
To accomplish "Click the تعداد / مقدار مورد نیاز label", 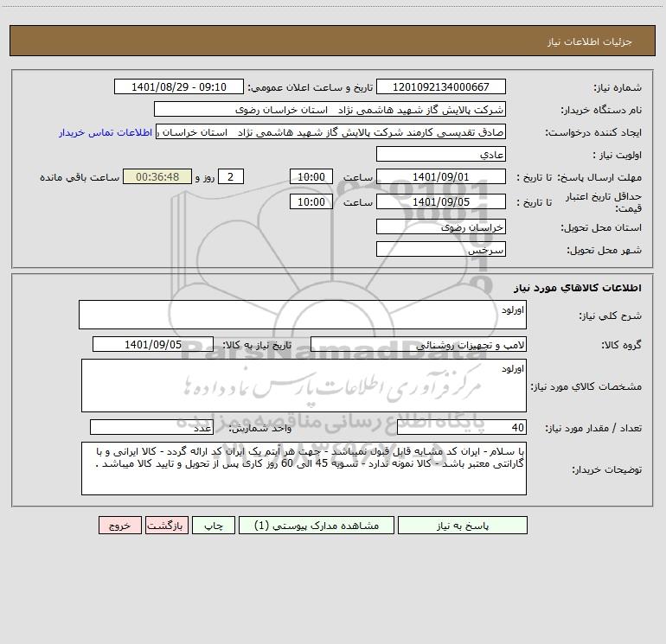I will point(593,428).
